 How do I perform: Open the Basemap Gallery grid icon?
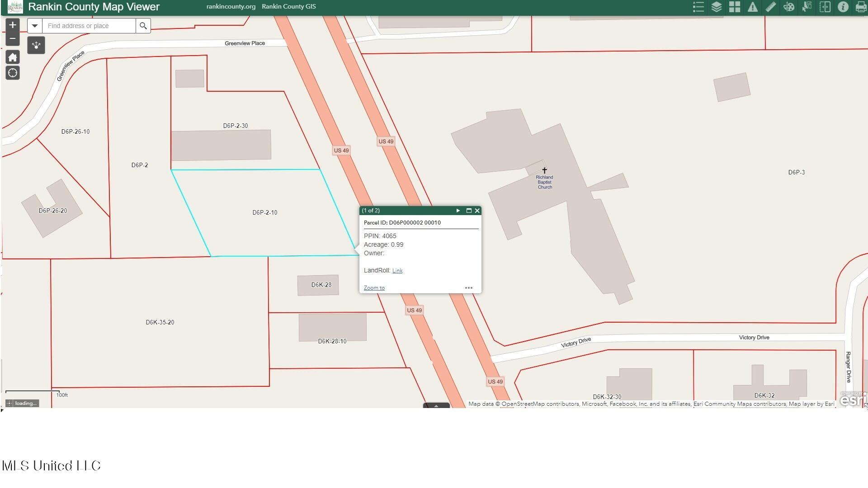tap(734, 7)
